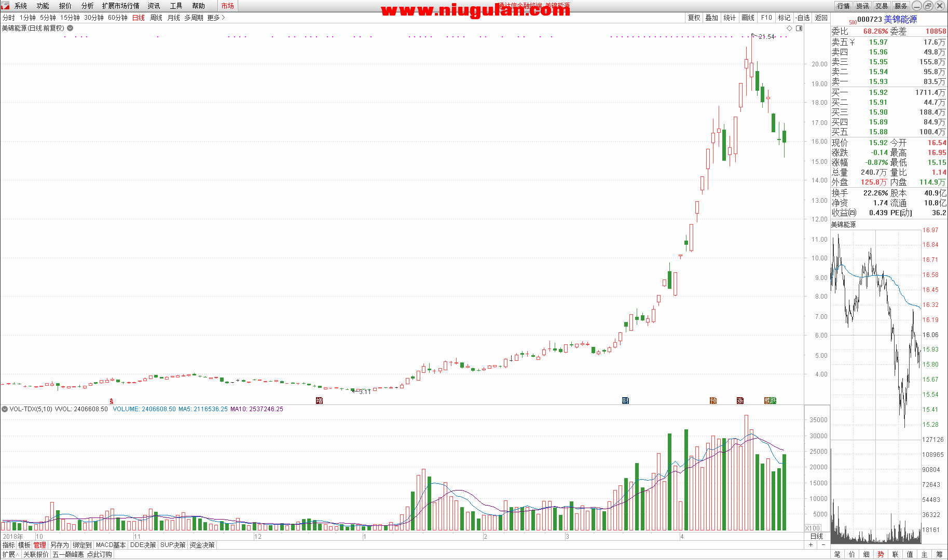948x560 pixels.
Task: Click the diamond icon above the chart
Action: [790, 28]
